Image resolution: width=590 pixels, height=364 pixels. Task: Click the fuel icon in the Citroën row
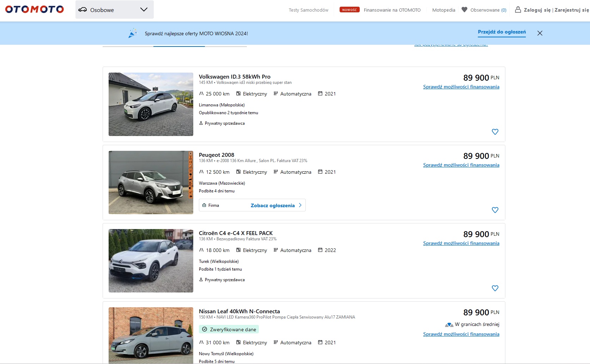238,250
